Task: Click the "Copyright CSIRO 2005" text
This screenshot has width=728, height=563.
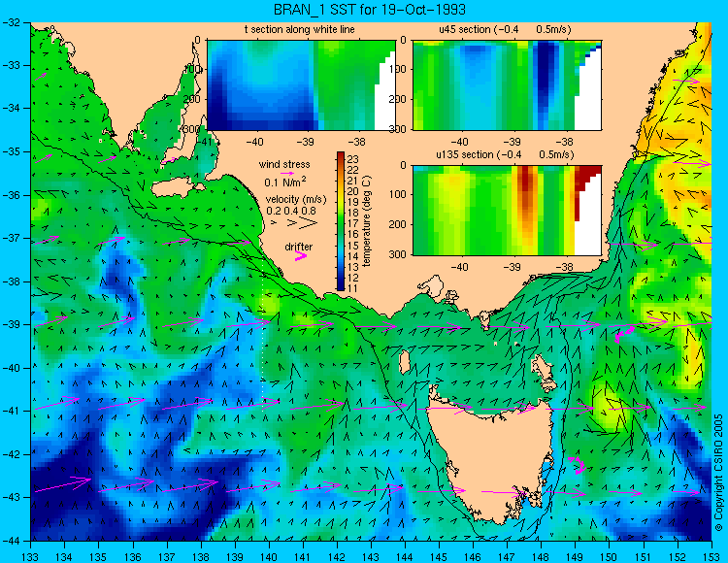Action: (718, 473)
